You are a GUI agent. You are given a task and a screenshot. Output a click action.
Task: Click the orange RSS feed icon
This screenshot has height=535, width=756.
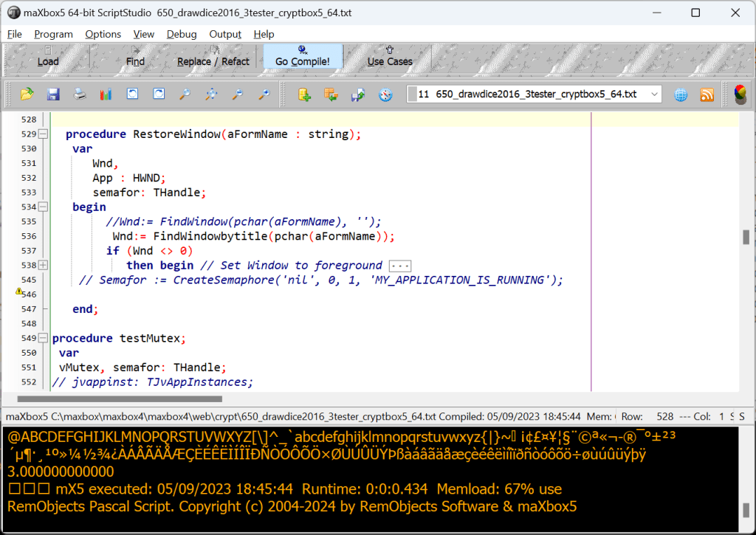(707, 94)
